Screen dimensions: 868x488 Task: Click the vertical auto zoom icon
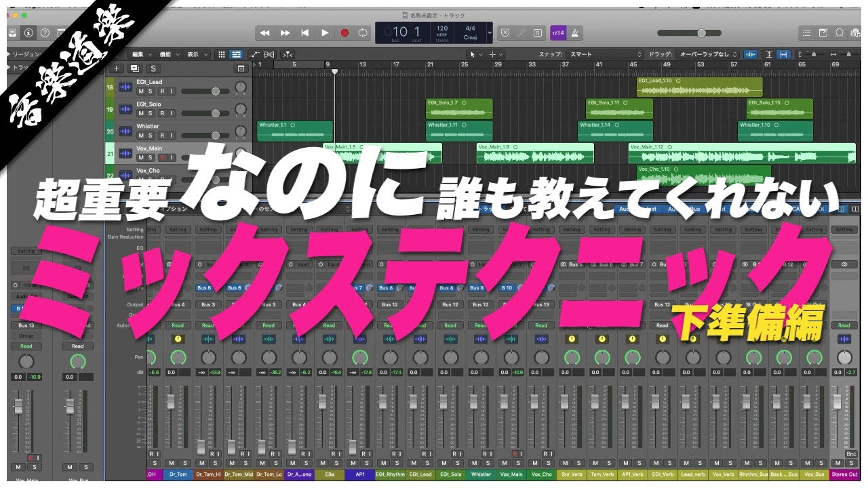pyautogui.click(x=769, y=54)
